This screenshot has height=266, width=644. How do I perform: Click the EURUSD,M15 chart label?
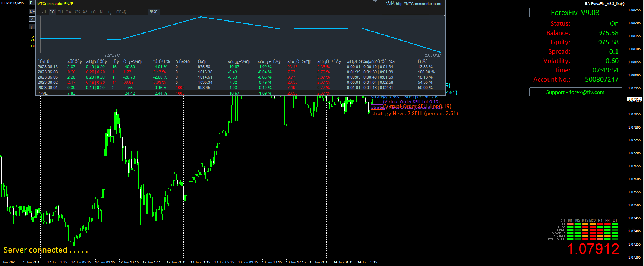[13, 3]
